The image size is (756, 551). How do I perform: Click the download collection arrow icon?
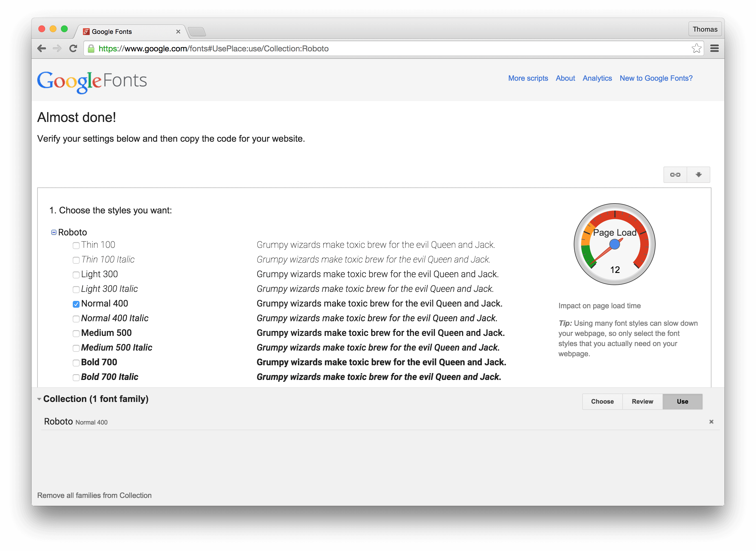pyautogui.click(x=699, y=175)
